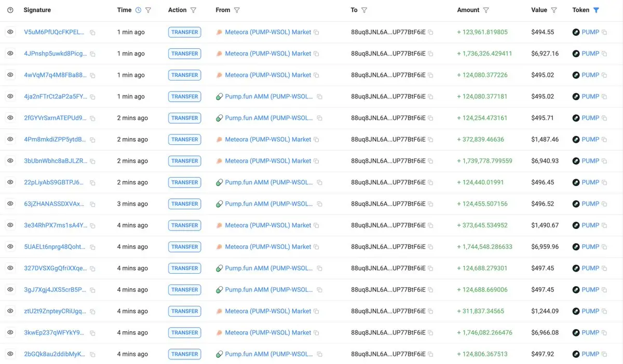Copy To address in 3bUbnWbhc8aBJLZR row
623x364 pixels.
point(430,161)
